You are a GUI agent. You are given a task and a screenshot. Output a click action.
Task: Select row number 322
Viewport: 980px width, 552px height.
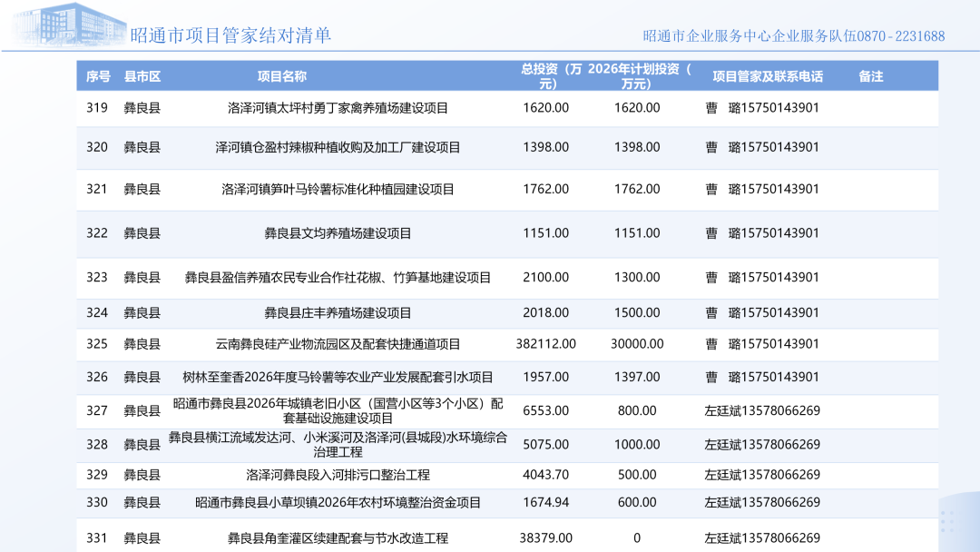pyautogui.click(x=97, y=233)
